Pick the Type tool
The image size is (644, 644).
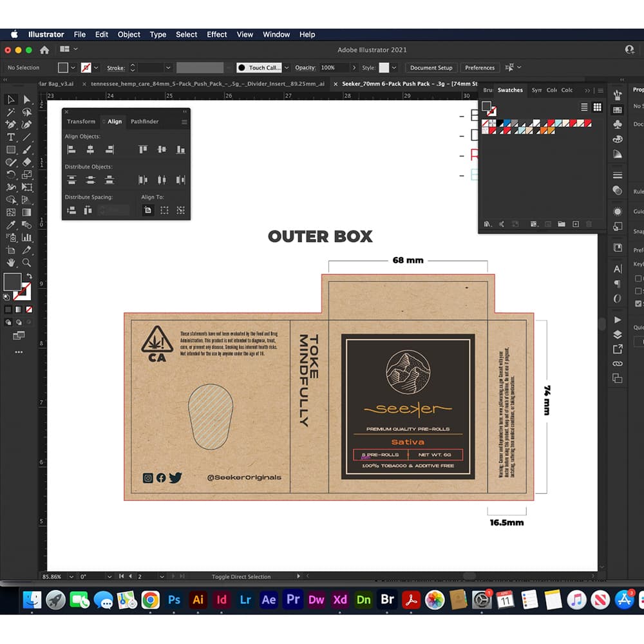point(11,137)
